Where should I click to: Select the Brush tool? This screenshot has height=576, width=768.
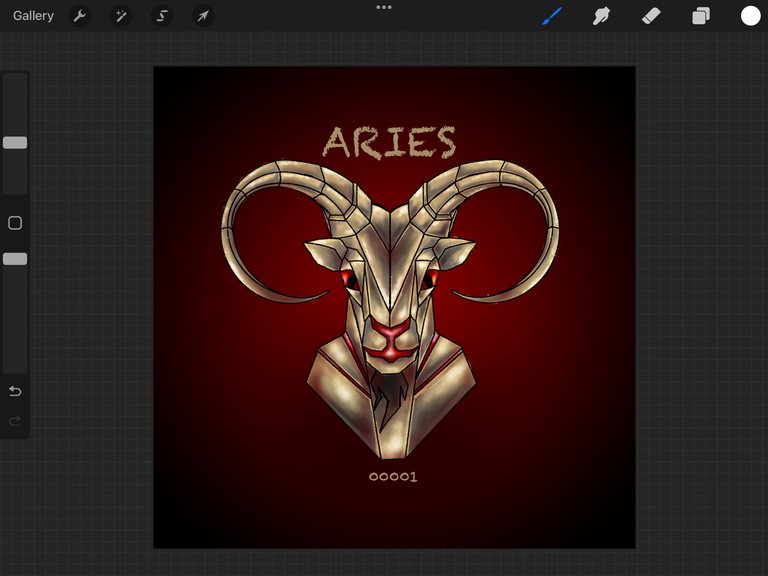(552, 16)
